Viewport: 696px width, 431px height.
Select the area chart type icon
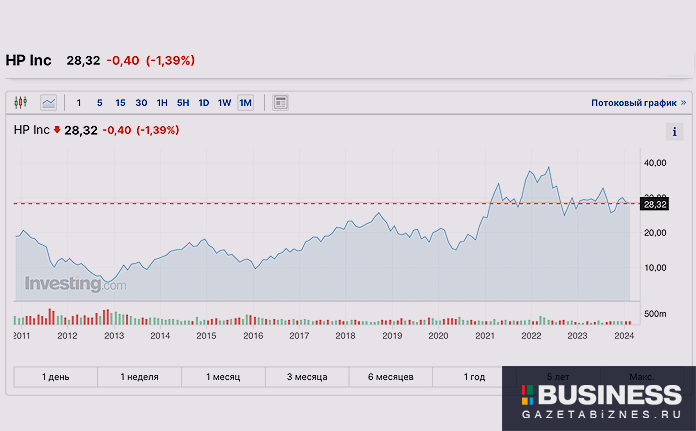click(48, 102)
